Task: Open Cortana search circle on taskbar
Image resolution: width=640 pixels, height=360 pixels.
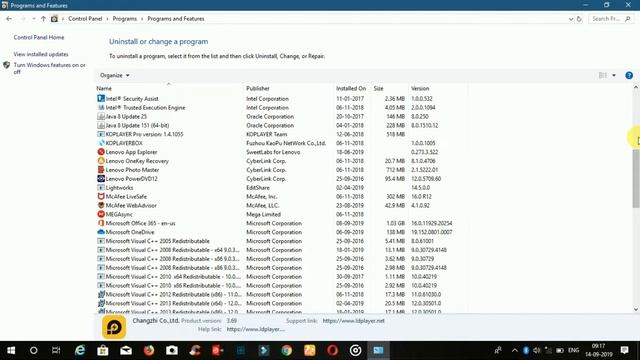Action: pyautogui.click(x=33, y=350)
